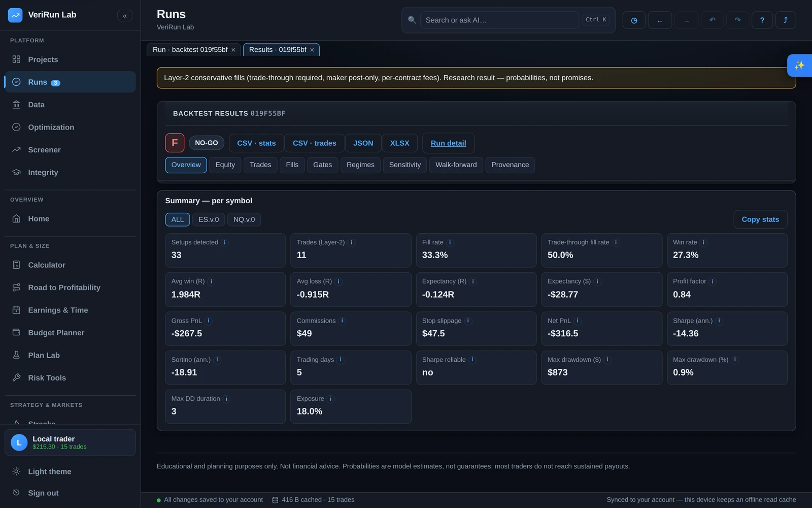Open the Gates tab
This screenshot has height=508, width=812.
(323, 165)
